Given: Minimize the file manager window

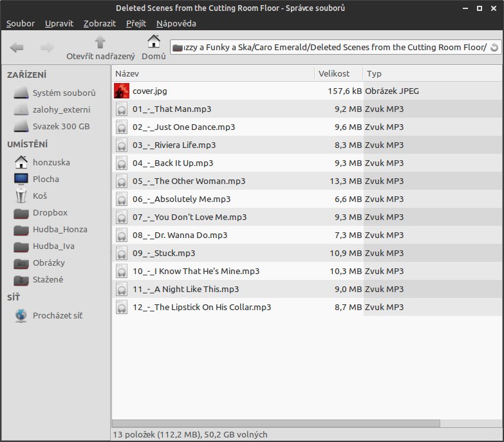Looking at the screenshot, I should tap(465, 8).
